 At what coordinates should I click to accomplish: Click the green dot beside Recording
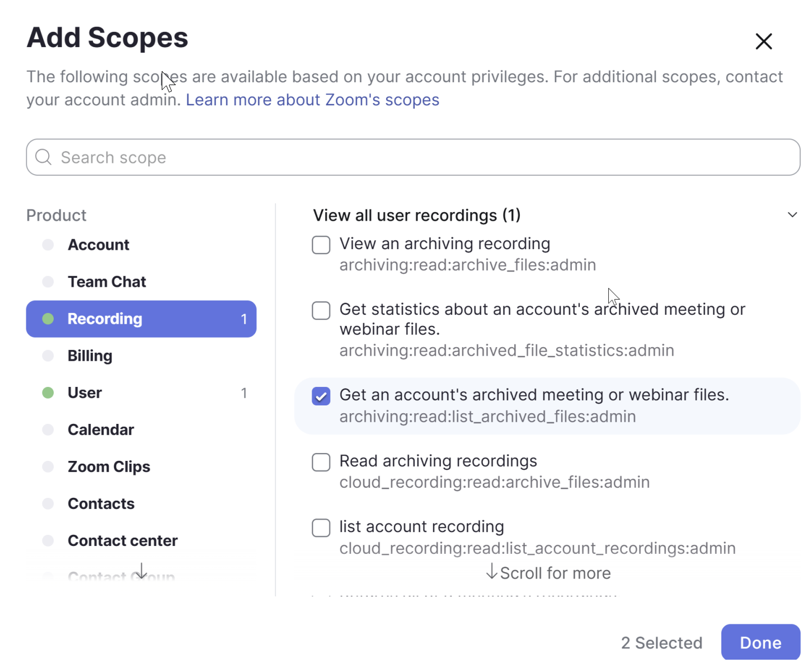[48, 319]
